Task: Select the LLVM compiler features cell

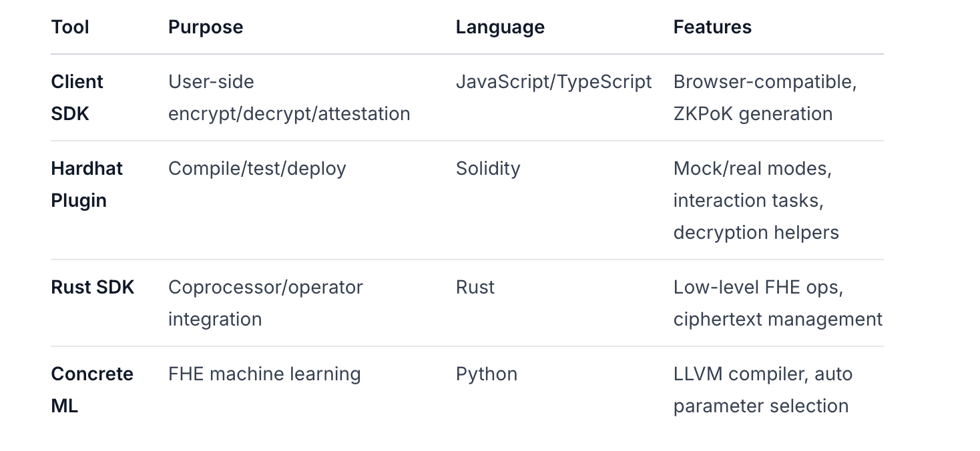Action: [x=763, y=390]
